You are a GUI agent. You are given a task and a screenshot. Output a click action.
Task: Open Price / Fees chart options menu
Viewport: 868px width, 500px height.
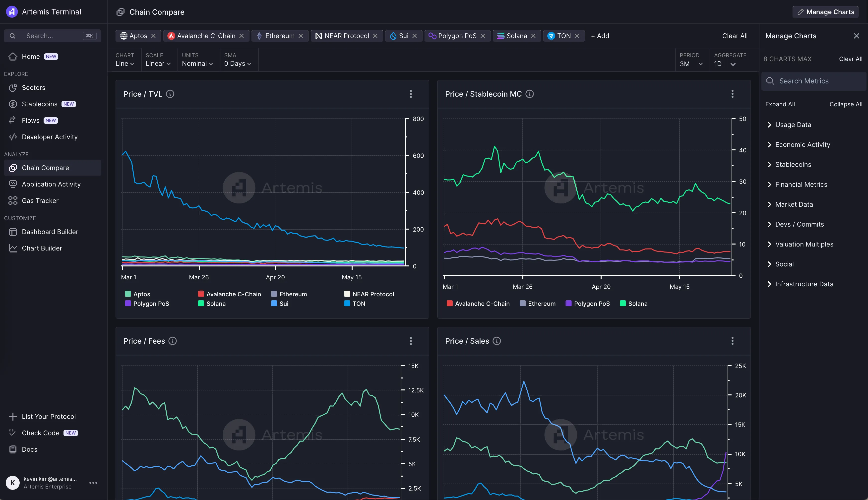(x=411, y=341)
